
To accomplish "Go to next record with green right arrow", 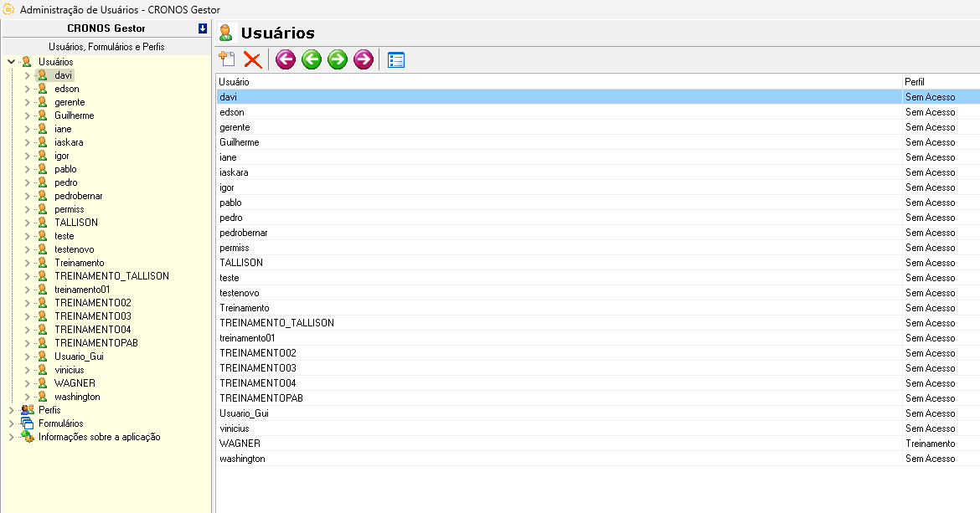I will click(x=338, y=60).
